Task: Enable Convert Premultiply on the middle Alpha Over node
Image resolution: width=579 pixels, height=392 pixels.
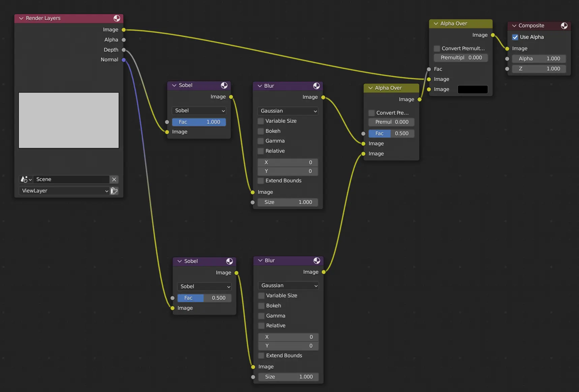Action: 371,113
